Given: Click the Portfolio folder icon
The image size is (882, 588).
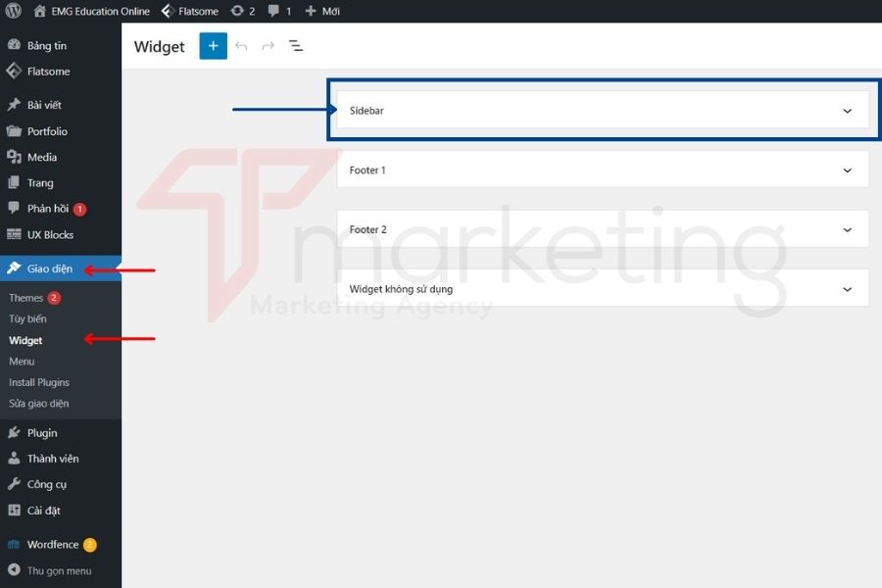Looking at the screenshot, I should [x=14, y=131].
